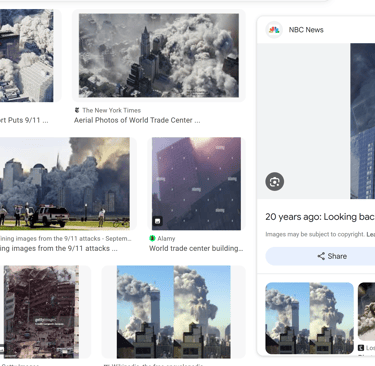
Task: Click the Alamy source label
Action: click(x=166, y=239)
